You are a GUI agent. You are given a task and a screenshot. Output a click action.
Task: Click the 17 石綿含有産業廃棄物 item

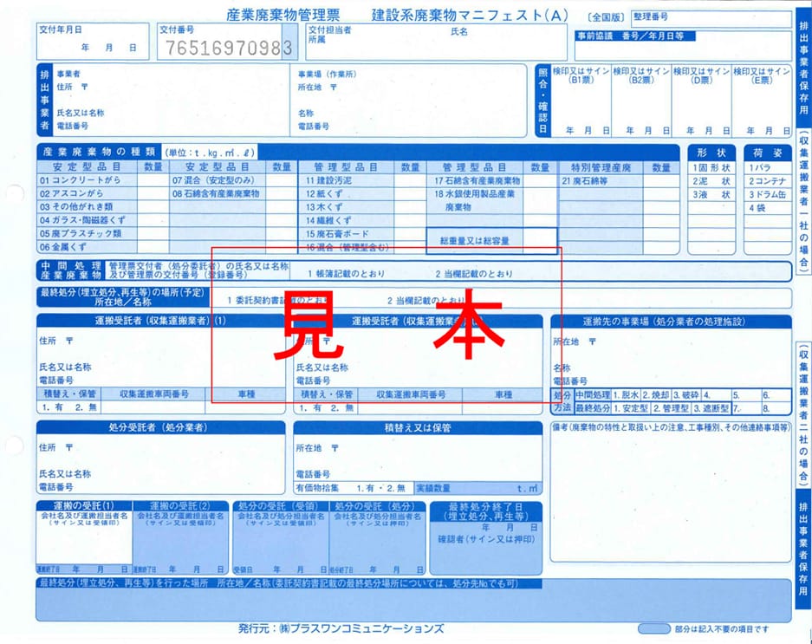point(477,181)
